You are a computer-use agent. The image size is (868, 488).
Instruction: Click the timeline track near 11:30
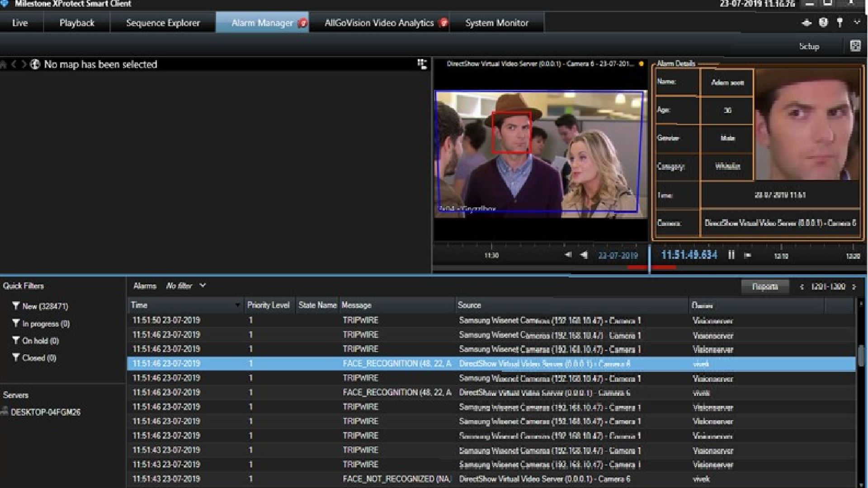pyautogui.click(x=491, y=255)
